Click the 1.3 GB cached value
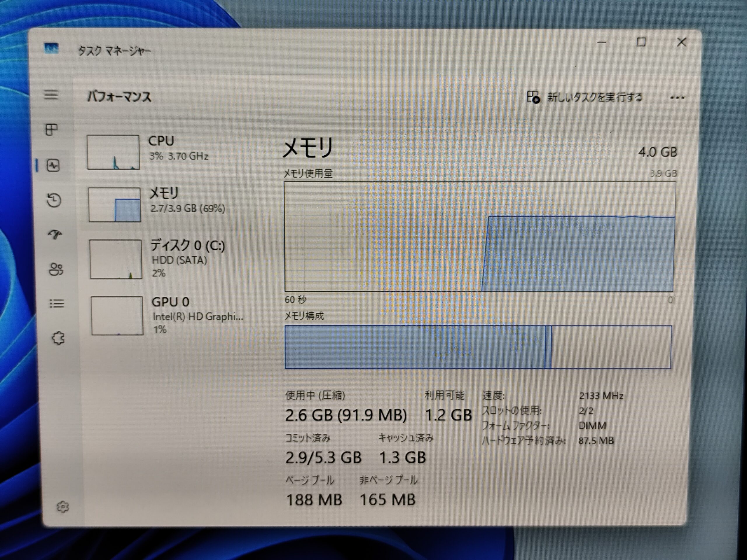This screenshot has height=560, width=747. (x=402, y=458)
